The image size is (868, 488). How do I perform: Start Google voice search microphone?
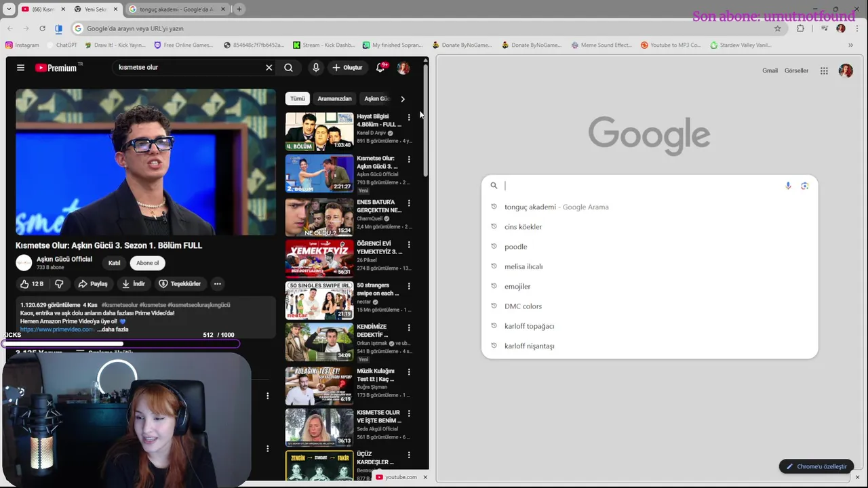788,186
